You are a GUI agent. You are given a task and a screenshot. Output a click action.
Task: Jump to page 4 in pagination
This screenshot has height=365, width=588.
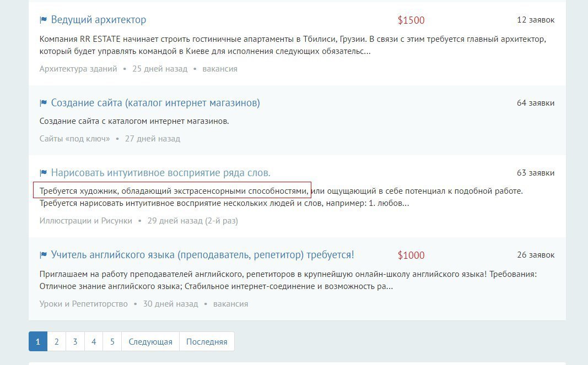pyautogui.click(x=94, y=341)
